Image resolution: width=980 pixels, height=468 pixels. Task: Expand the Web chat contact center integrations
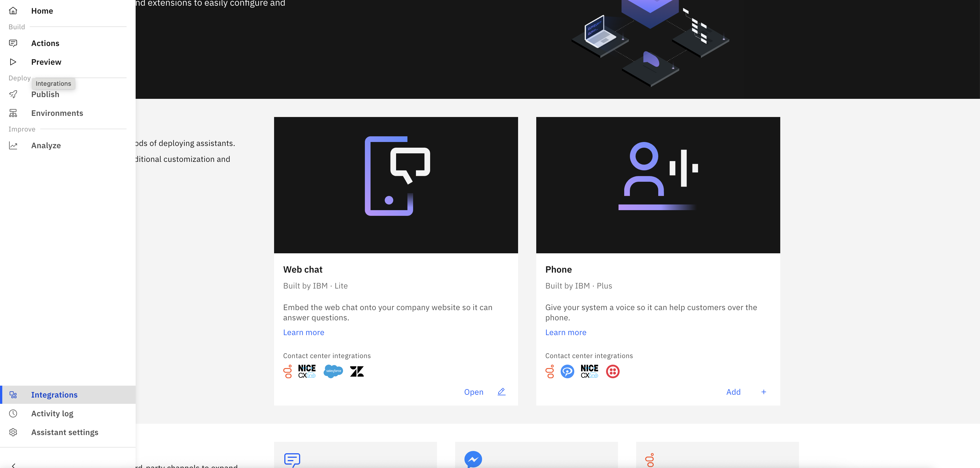pyautogui.click(x=327, y=356)
